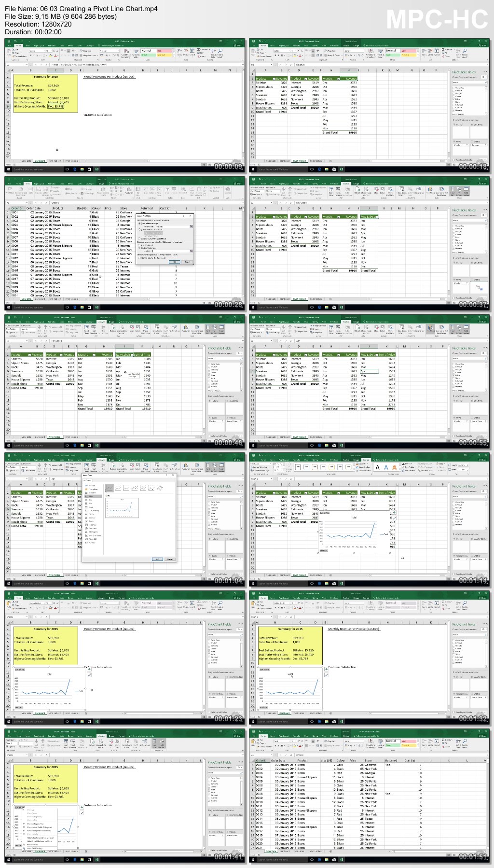Click Cancel in the Create PivotTable dialog, 00:00:28 frame
494x868 pixels.
click(x=187, y=262)
